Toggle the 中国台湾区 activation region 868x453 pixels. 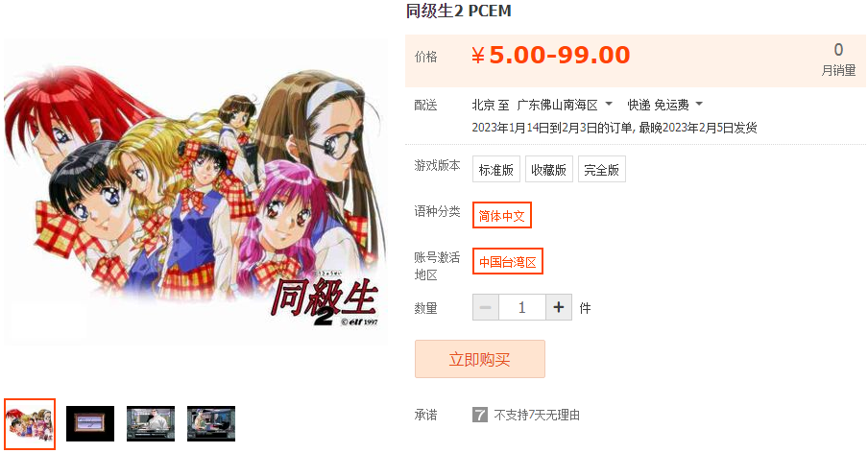[x=508, y=261]
